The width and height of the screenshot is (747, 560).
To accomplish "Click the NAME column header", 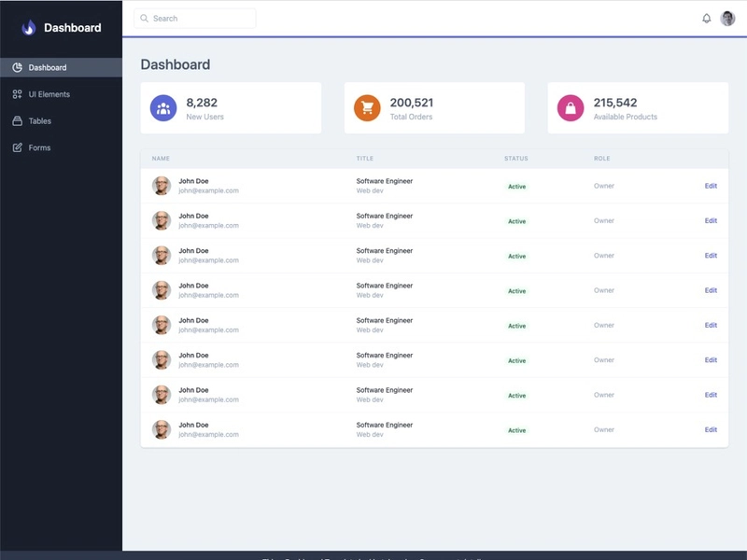I will coord(161,159).
